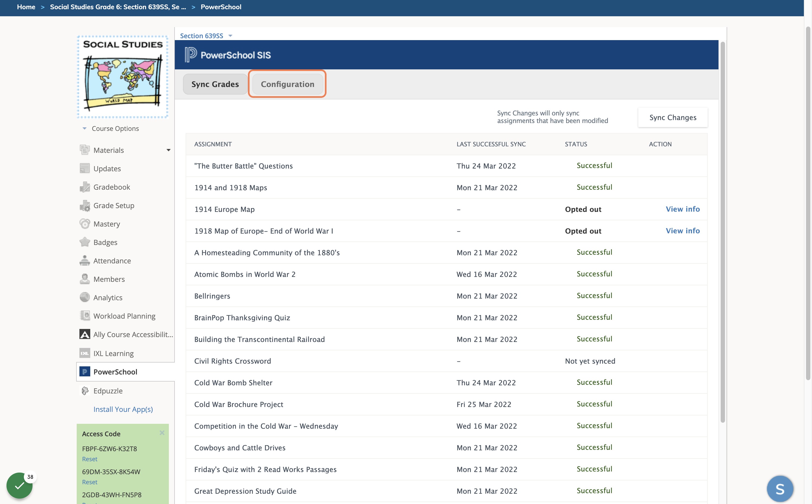This screenshot has width=812, height=504.
Task: Click the Bellringers assignment name
Action: [x=212, y=296]
